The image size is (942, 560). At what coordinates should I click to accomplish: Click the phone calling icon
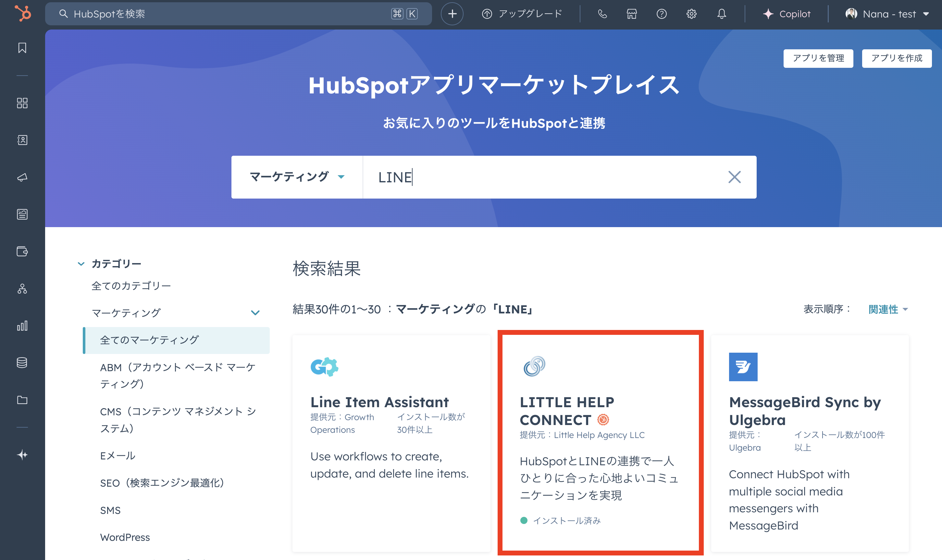point(602,14)
